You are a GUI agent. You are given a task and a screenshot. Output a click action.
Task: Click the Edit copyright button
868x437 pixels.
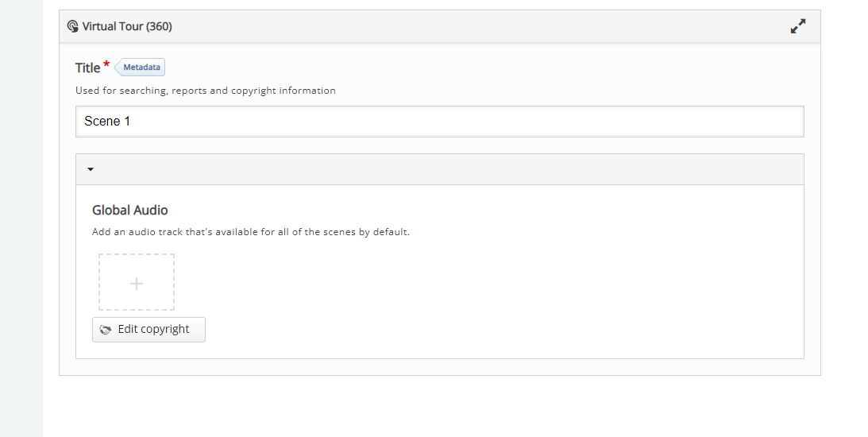coord(149,330)
